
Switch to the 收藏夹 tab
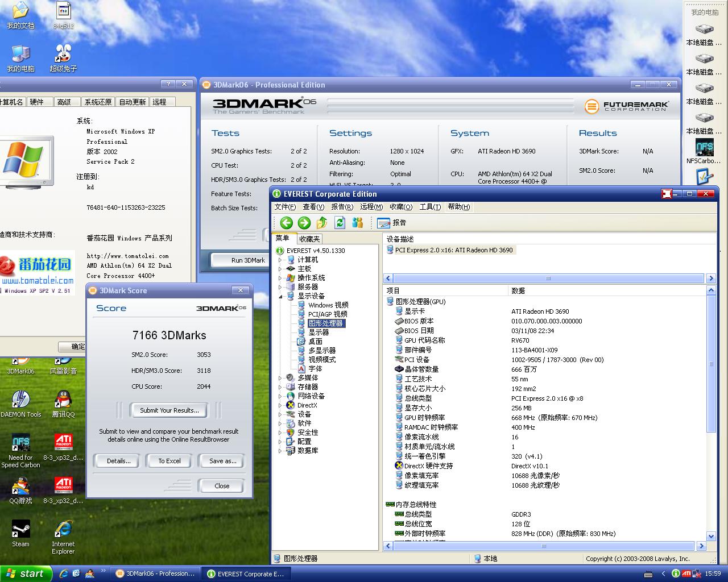point(309,239)
